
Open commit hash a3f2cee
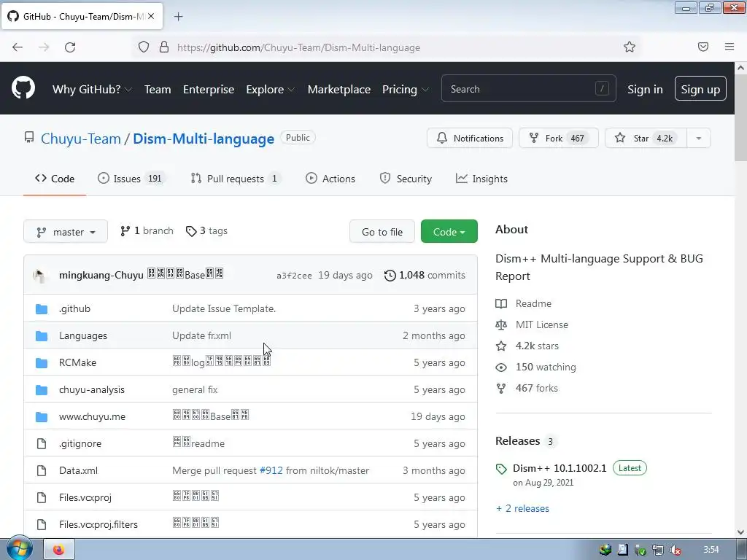point(294,276)
